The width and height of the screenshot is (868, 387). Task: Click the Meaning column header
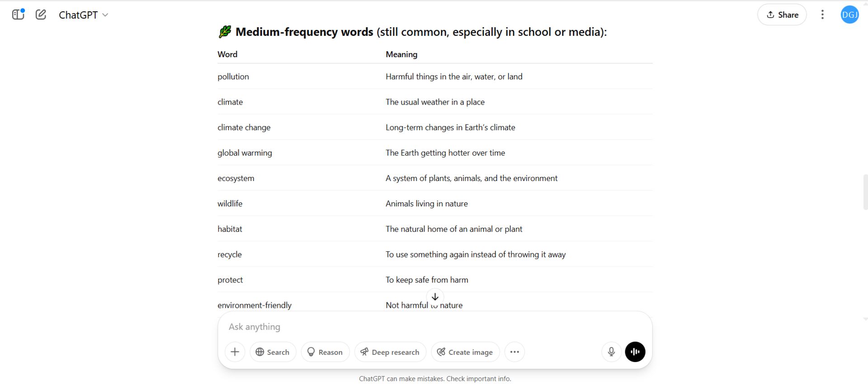coord(401,54)
